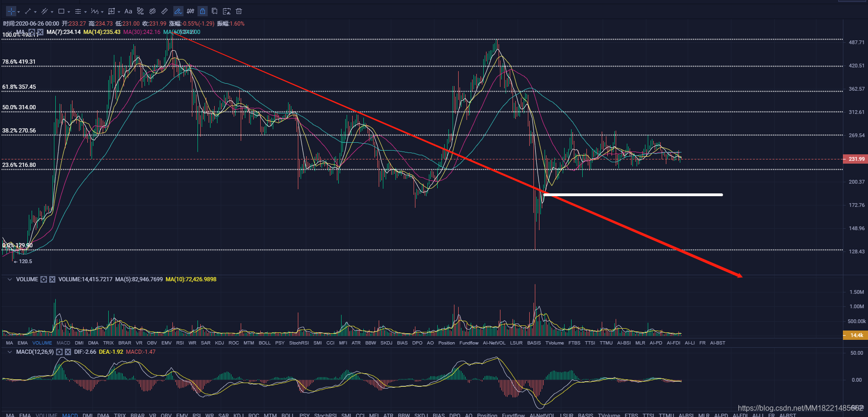
Task: Click the copy drawings icon
Action: tap(215, 11)
